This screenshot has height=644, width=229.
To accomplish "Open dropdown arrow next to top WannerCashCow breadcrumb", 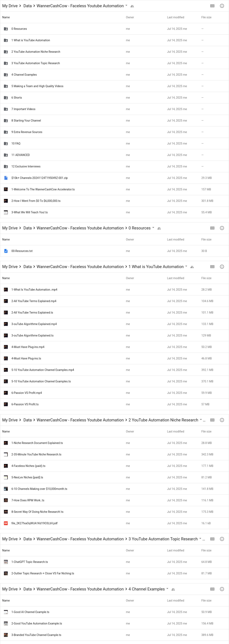I will coord(126,5).
